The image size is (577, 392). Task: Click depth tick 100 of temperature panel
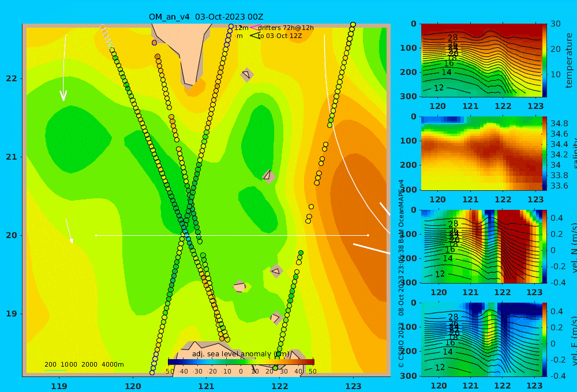pyautogui.click(x=409, y=48)
